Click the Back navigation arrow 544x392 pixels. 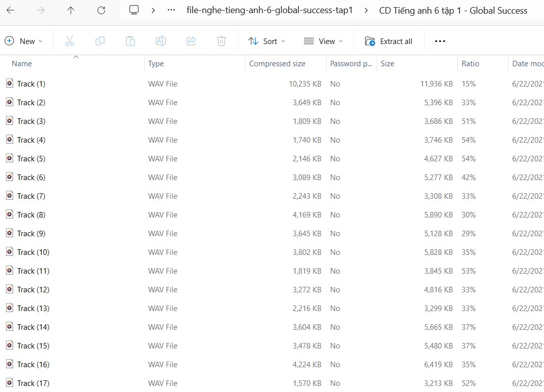[x=11, y=10]
